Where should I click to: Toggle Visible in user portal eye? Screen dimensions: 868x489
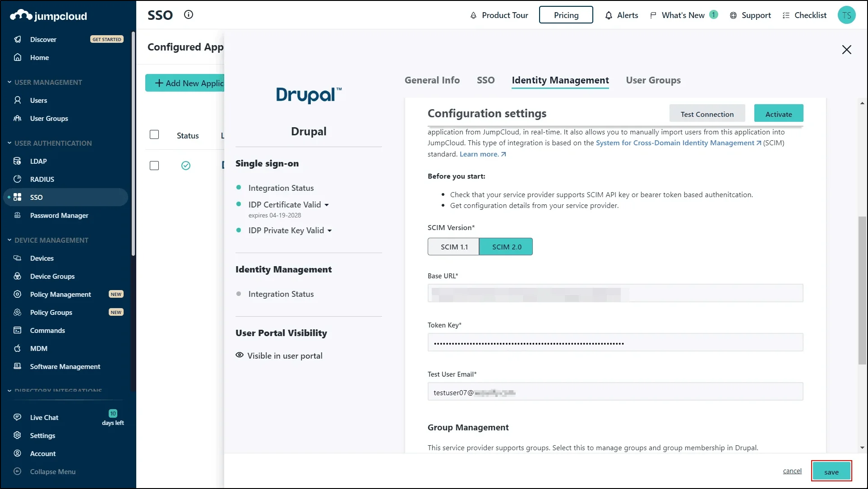tap(240, 355)
